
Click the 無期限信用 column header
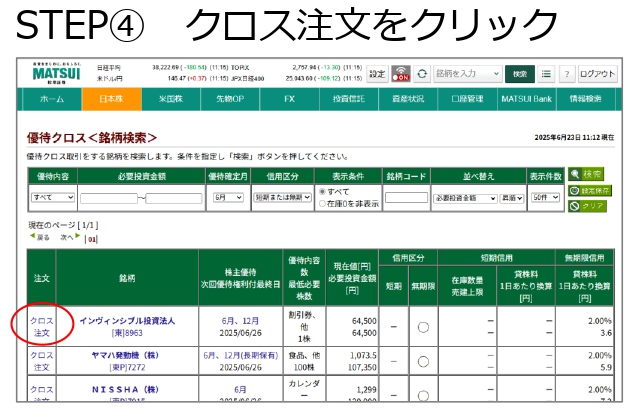pos(584,258)
